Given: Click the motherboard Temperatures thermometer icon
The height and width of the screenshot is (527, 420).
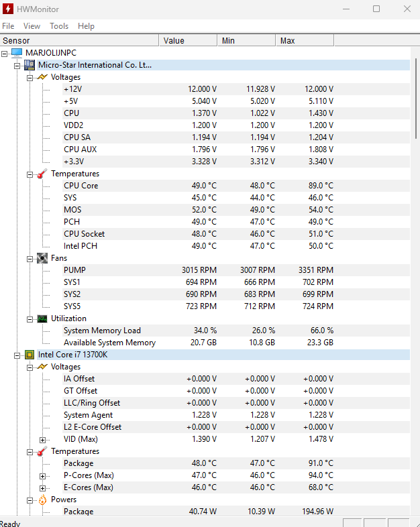Looking at the screenshot, I should click(42, 174).
